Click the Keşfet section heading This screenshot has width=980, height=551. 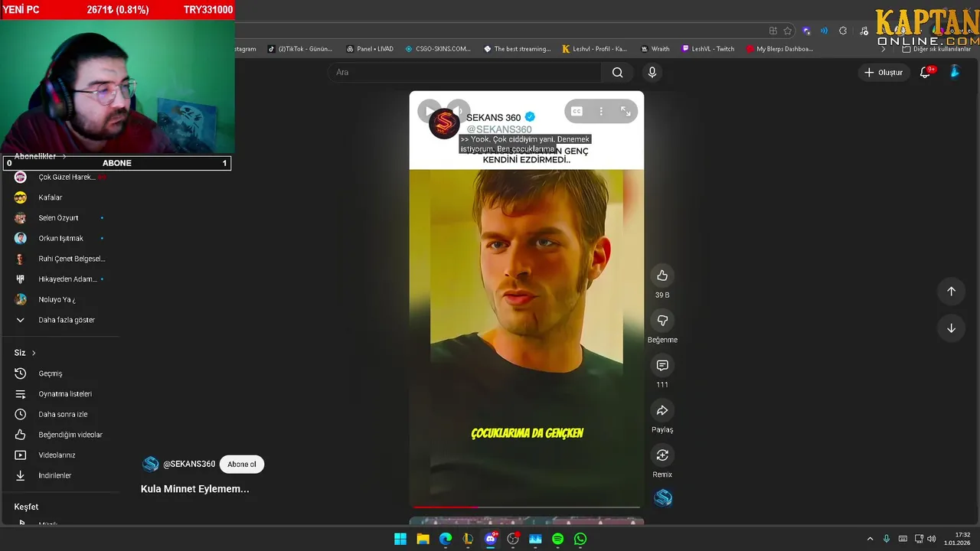pyautogui.click(x=26, y=507)
